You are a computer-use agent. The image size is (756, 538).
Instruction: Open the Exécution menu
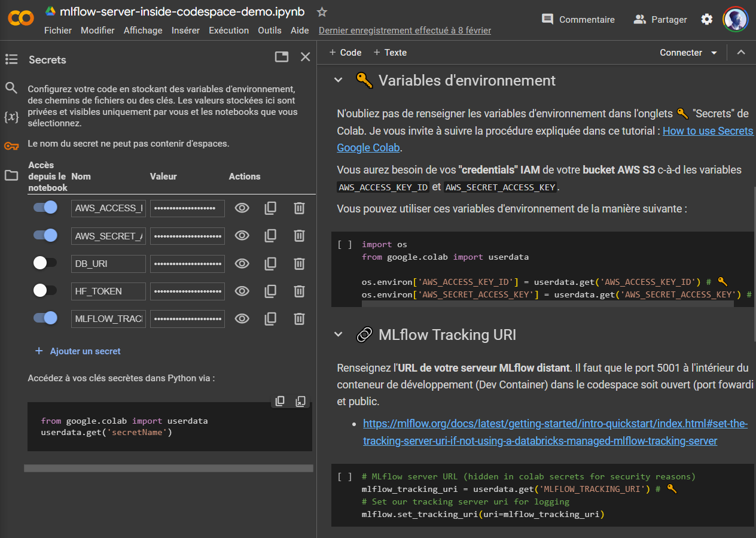pyautogui.click(x=228, y=31)
